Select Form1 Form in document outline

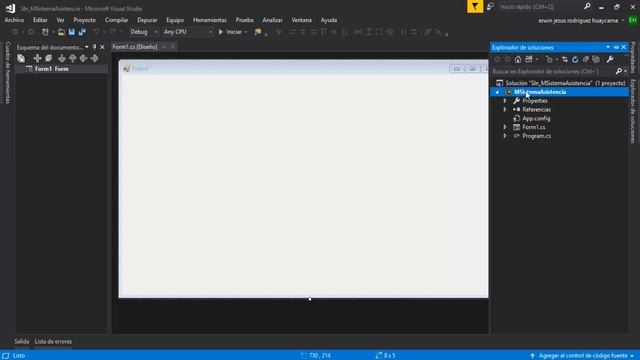coord(51,69)
